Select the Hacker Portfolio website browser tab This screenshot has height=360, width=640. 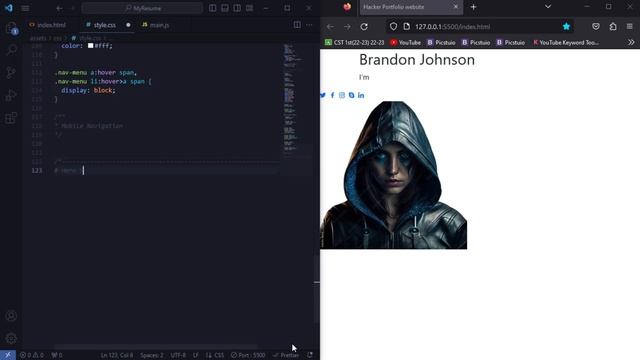(411, 7)
